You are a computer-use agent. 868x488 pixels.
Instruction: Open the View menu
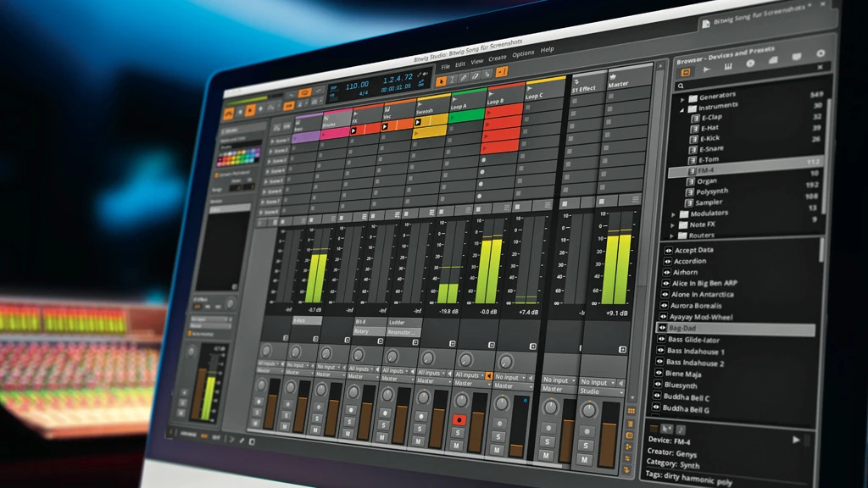(477, 61)
